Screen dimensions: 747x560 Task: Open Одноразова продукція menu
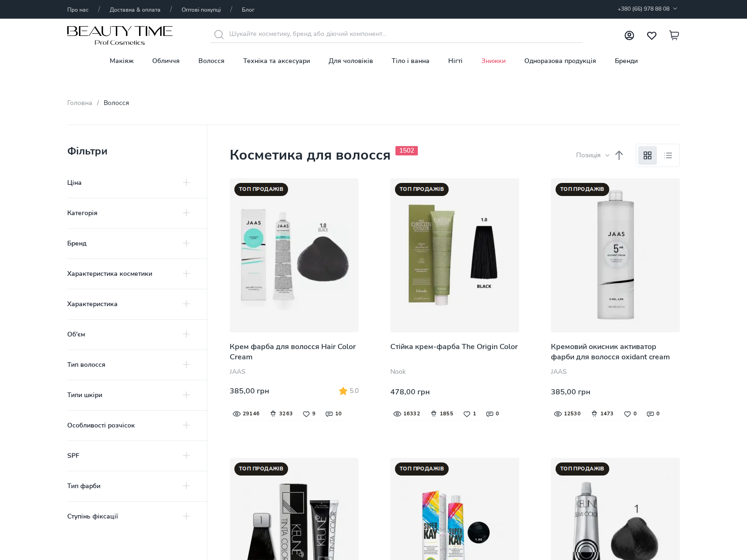[x=560, y=61]
